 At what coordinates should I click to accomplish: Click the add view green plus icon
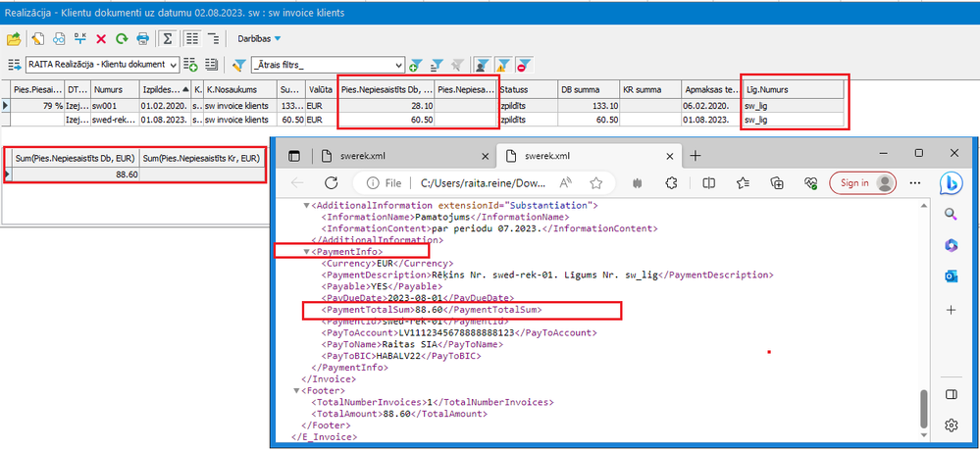[190, 65]
